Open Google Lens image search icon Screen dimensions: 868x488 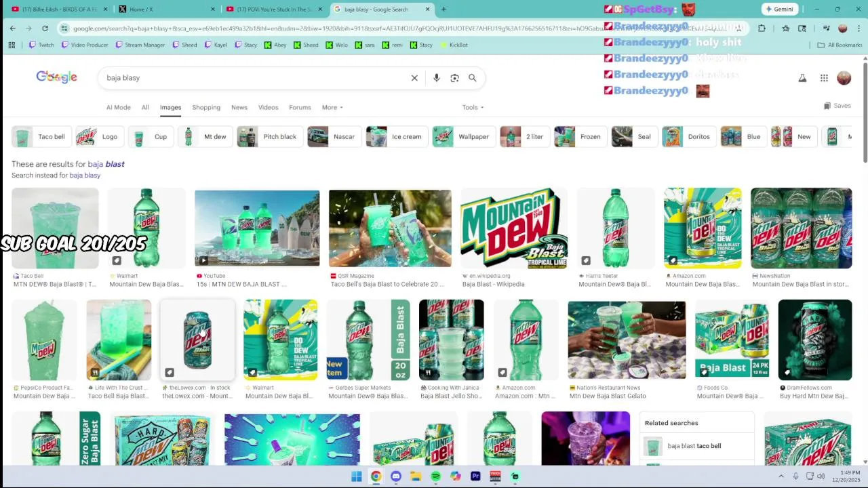point(454,78)
